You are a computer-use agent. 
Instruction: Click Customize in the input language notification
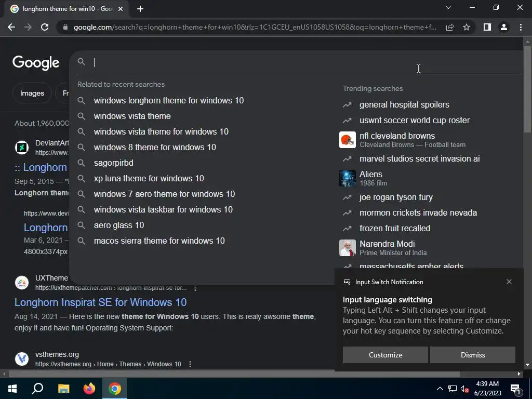click(x=385, y=355)
